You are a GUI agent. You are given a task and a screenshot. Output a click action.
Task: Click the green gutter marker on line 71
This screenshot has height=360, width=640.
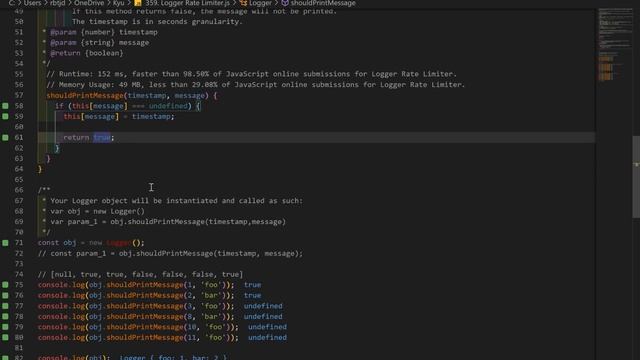pos(5,243)
